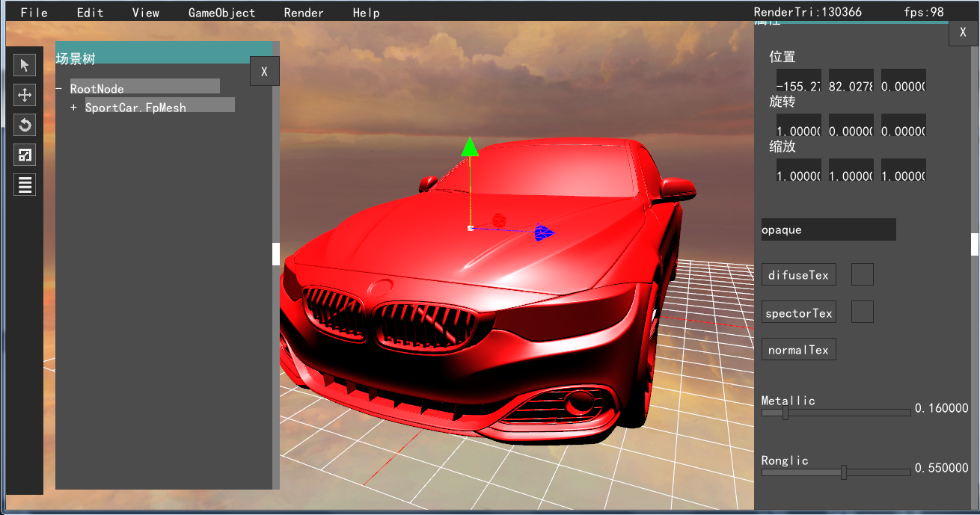This screenshot has width=980, height=515.
Task: Activate the scale tool
Action: point(25,155)
